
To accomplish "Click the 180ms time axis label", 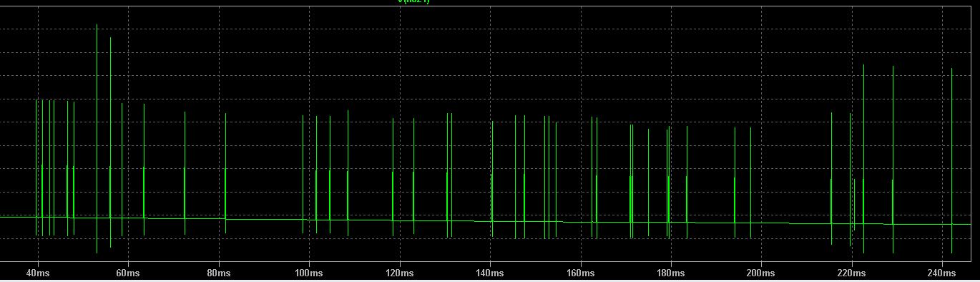I will click(x=670, y=273).
